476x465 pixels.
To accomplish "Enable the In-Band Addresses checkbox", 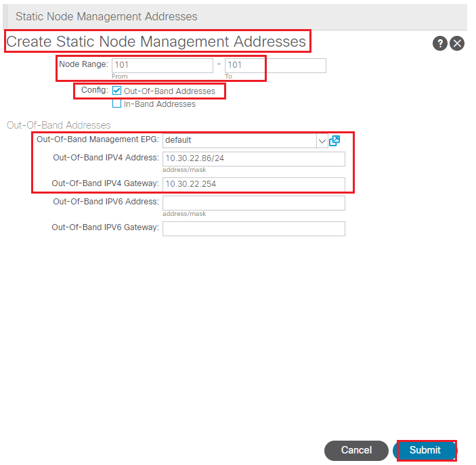I will point(117,104).
